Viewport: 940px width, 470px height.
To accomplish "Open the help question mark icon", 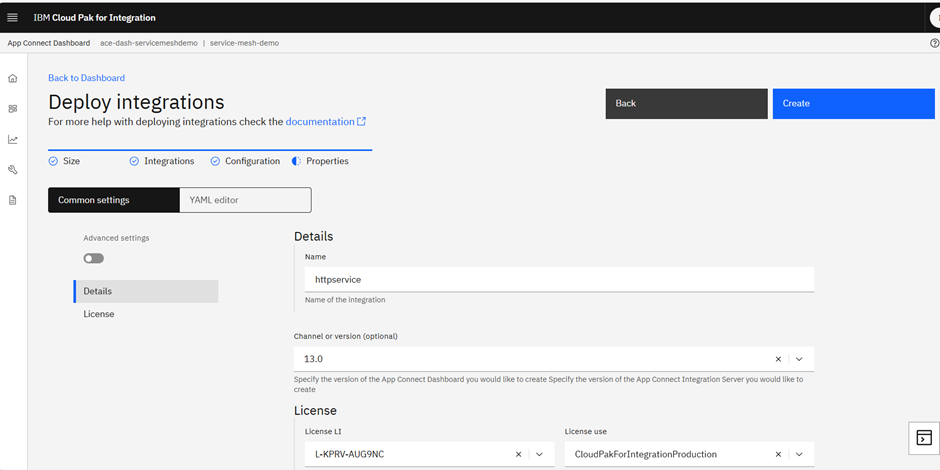I will point(934,43).
